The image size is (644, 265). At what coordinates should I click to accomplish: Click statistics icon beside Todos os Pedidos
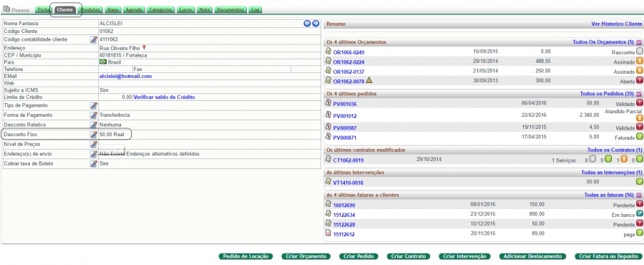(x=639, y=94)
